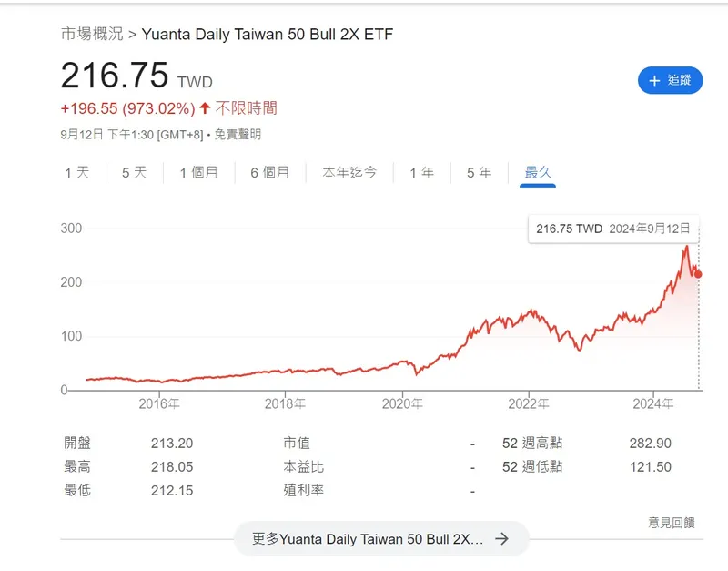The image size is (728, 571).
Task: Click the 2020年 label on chart axis
Action: click(x=403, y=403)
